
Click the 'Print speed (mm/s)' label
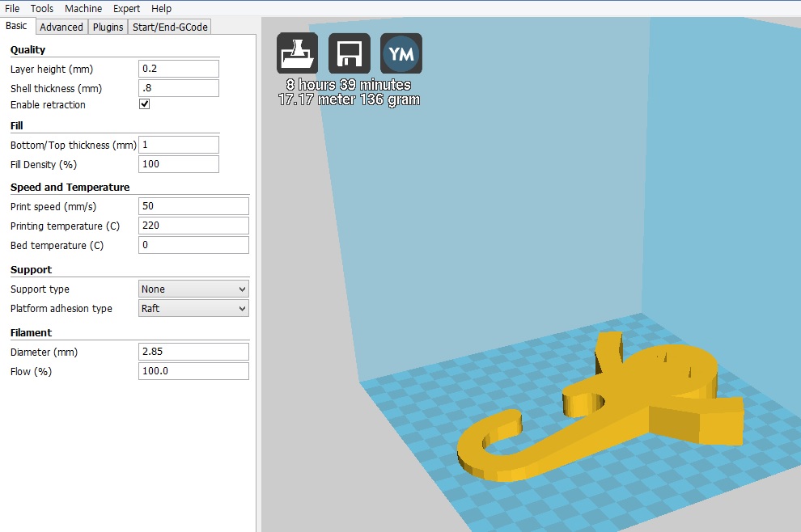click(53, 206)
